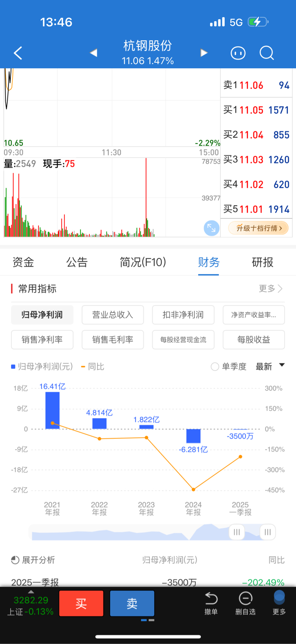Viewport: 296px width, 644px height.
Task: Select the 单季度 radio button
Action: pyautogui.click(x=215, y=367)
